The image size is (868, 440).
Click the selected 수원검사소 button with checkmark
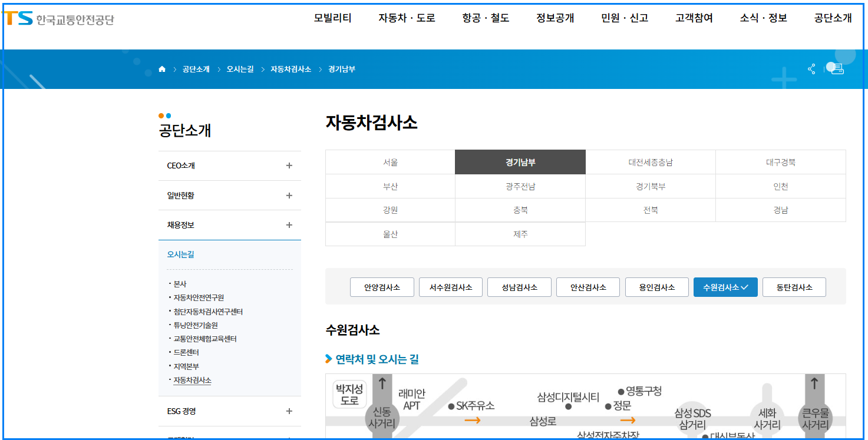tap(725, 287)
